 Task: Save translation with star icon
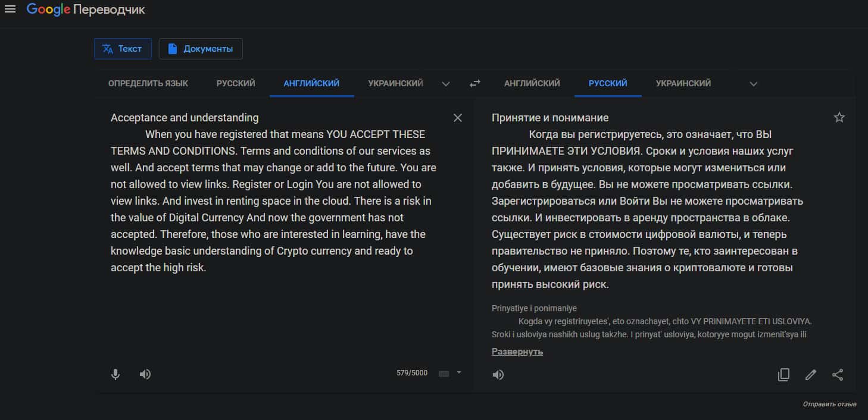coord(839,117)
